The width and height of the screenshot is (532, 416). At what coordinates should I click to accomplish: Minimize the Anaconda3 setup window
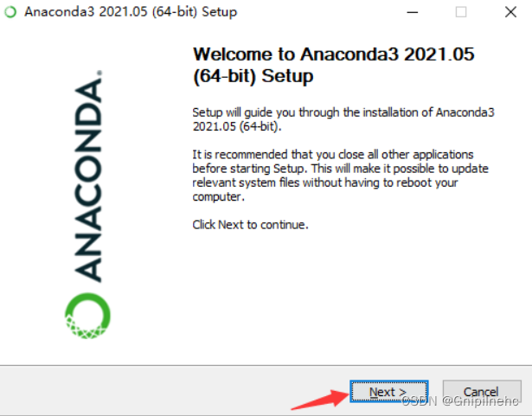point(413,12)
